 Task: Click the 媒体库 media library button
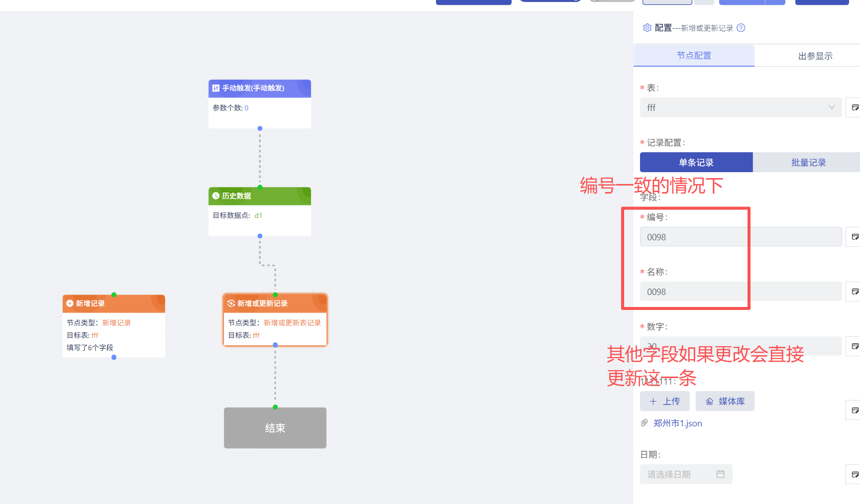[x=725, y=401]
